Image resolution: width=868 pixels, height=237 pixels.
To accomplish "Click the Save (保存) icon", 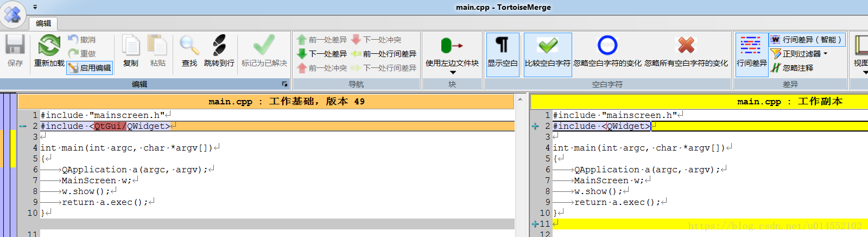I will [x=15, y=51].
